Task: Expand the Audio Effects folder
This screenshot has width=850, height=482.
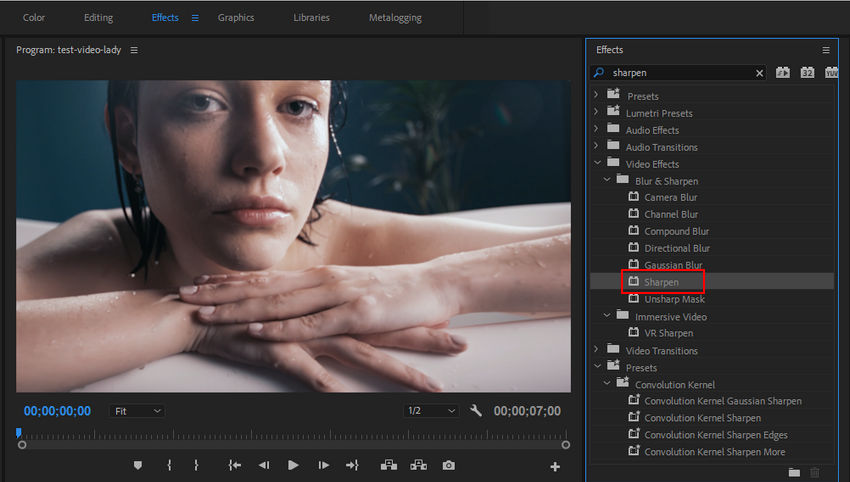Action: tap(596, 128)
